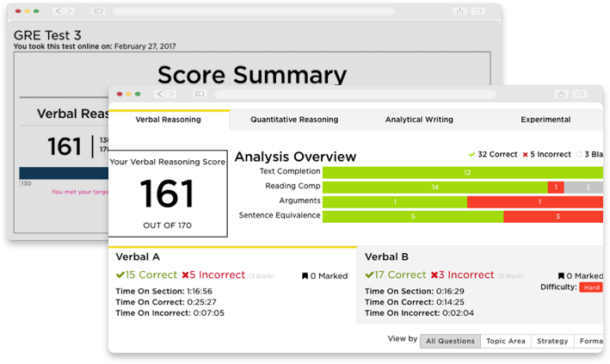Click the red Hard difficulty badge
The width and height of the screenshot is (610, 364).
591,287
